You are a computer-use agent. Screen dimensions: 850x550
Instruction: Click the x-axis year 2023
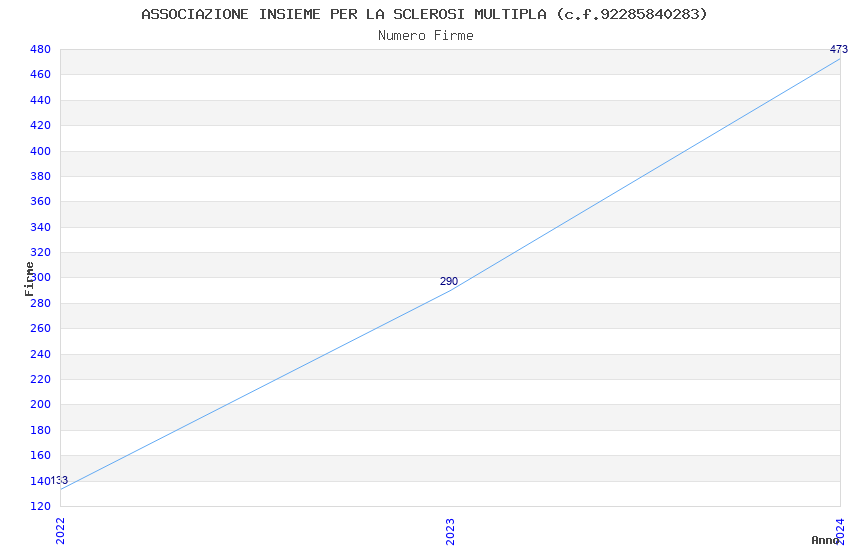450,532
